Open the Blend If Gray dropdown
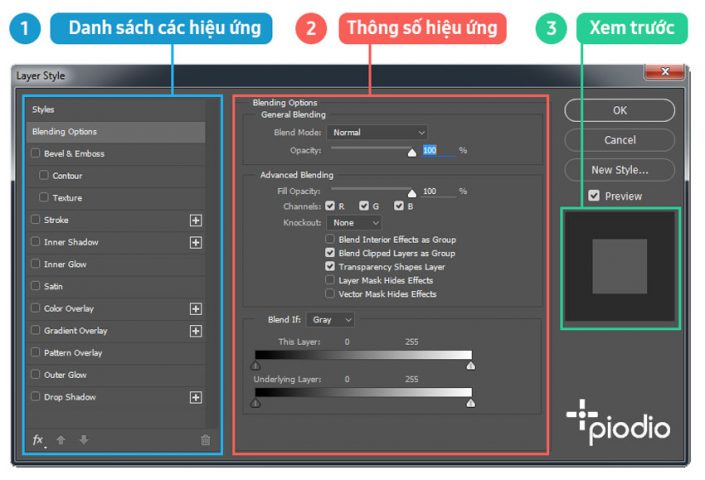The height and width of the screenshot is (480, 705). click(330, 320)
